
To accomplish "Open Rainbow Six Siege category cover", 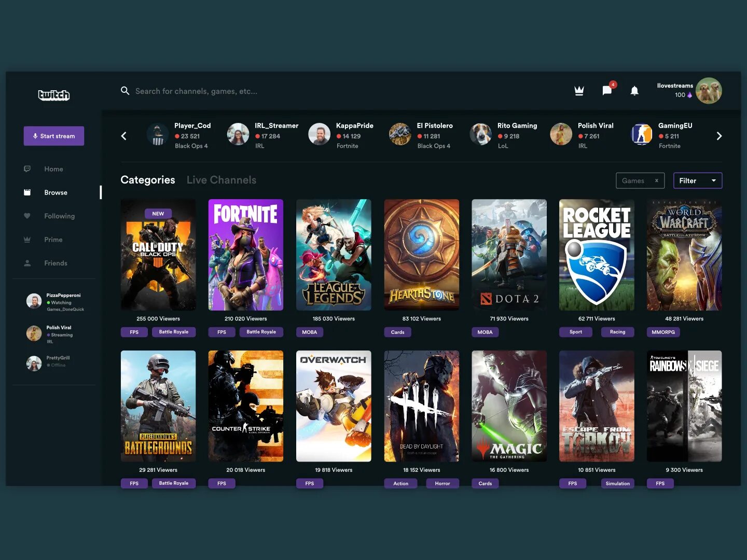I will click(684, 406).
